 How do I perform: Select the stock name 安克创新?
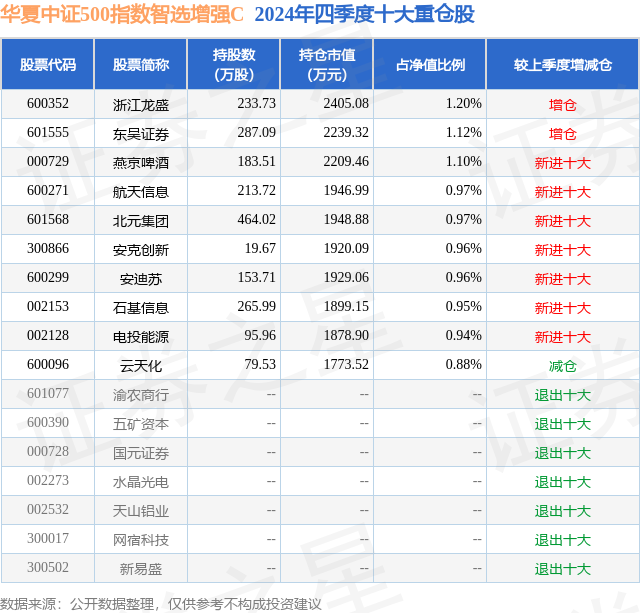141,250
